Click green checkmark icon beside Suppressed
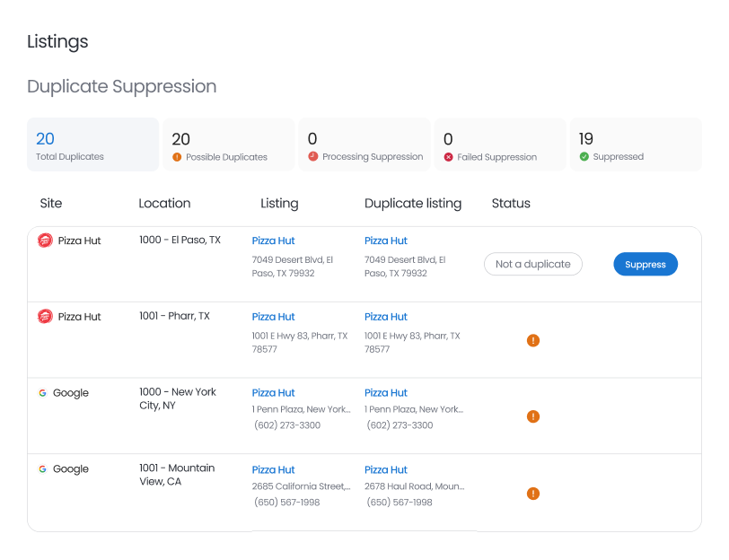 [584, 156]
